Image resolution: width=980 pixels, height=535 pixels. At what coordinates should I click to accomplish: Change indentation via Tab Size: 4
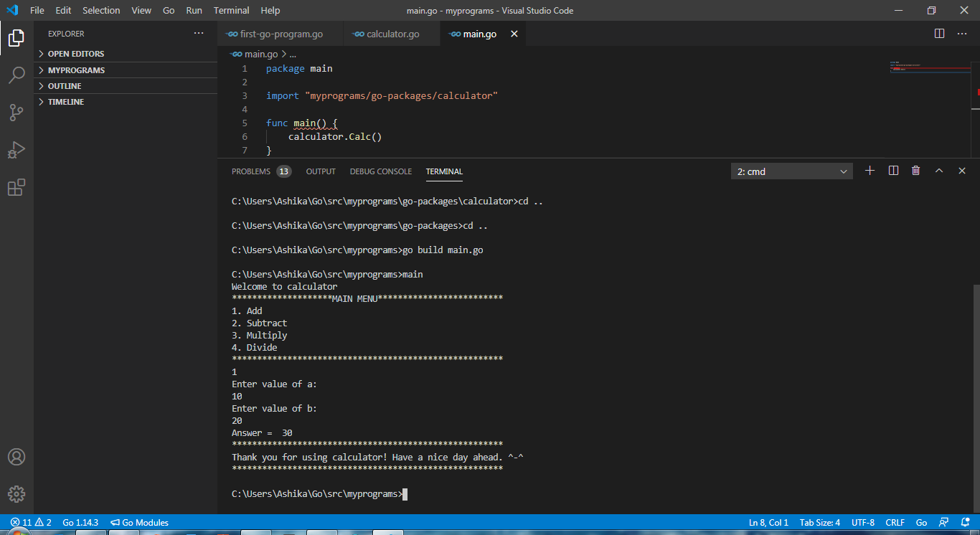click(x=820, y=523)
